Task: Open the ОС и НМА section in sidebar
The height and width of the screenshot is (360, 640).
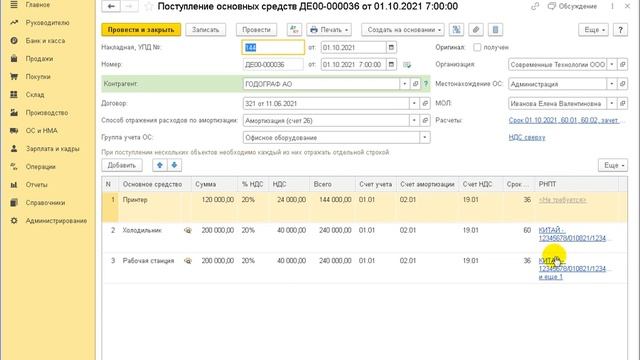Action: pyautogui.click(x=41, y=131)
